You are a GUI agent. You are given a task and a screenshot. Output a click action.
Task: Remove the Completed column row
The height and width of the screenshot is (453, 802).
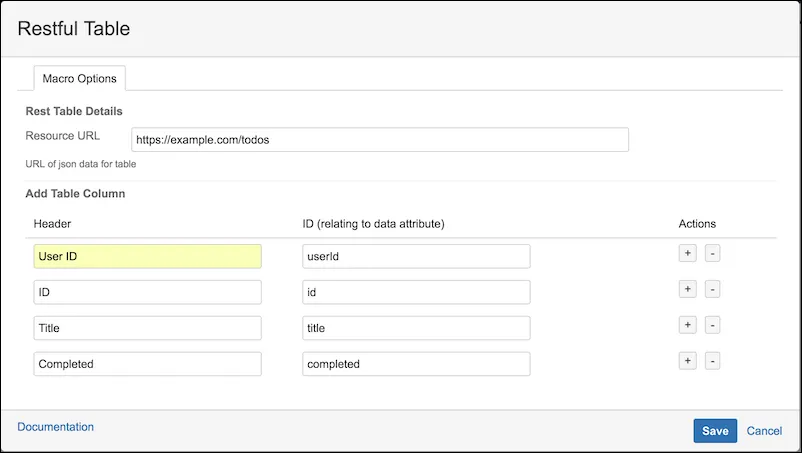(712, 360)
